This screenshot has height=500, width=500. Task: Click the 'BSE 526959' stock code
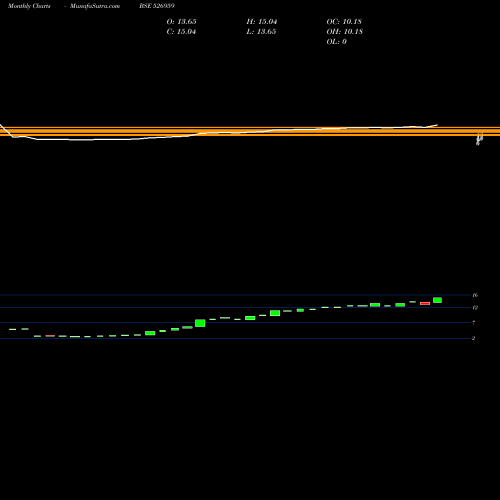157,6
